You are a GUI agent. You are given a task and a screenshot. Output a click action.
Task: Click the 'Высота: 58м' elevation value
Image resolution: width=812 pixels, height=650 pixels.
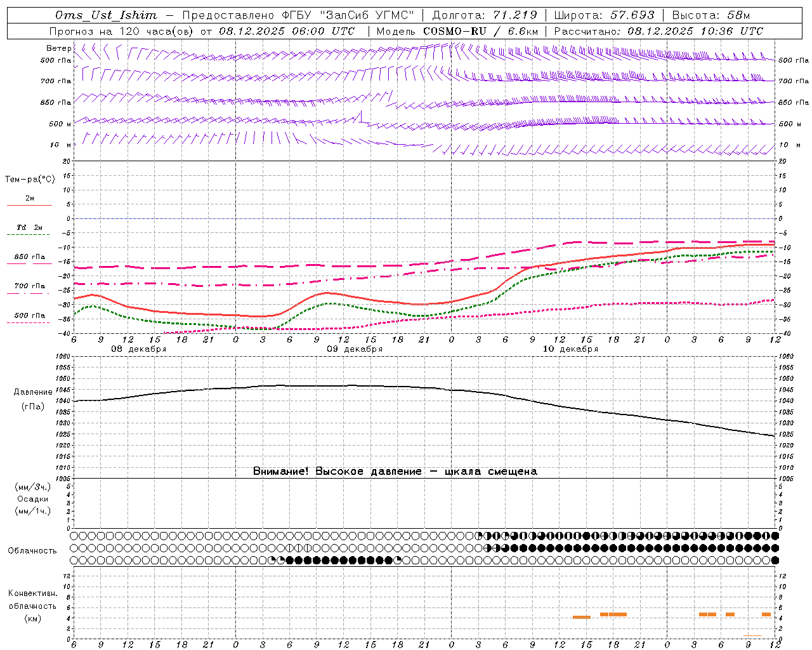point(710,15)
